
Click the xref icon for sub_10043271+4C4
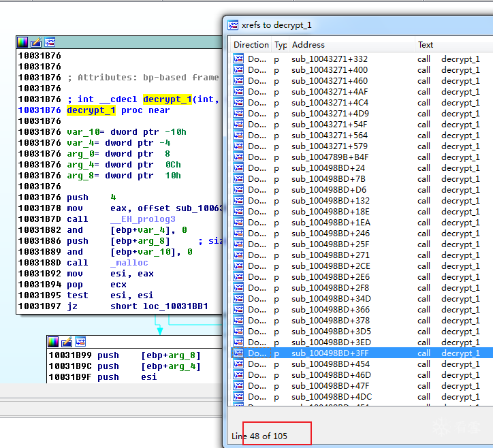tap(238, 103)
